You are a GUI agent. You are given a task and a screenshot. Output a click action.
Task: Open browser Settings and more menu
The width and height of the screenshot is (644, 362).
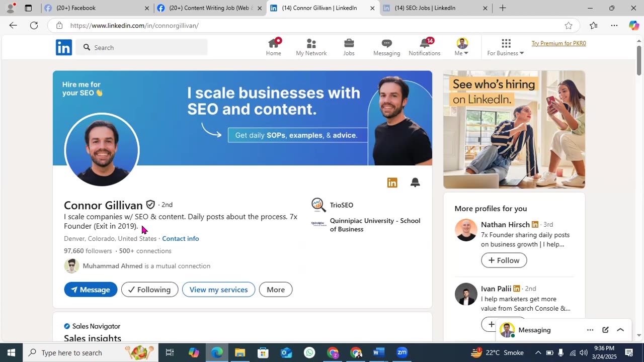[x=614, y=26]
